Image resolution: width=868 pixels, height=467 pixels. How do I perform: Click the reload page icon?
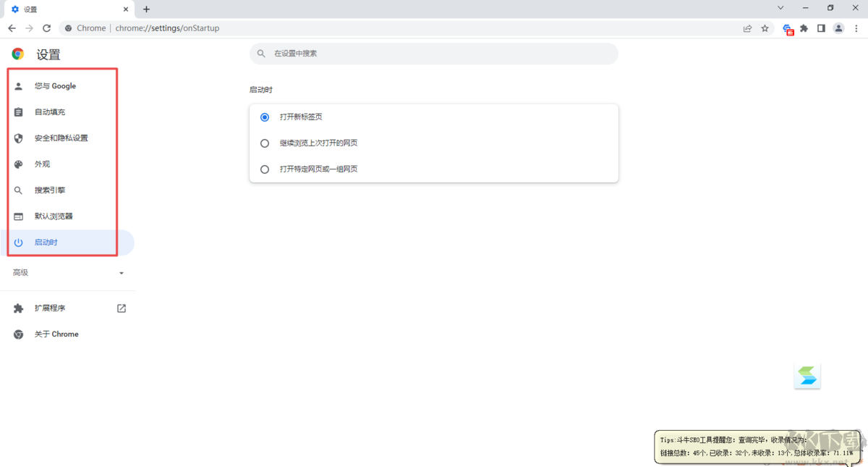coord(47,28)
